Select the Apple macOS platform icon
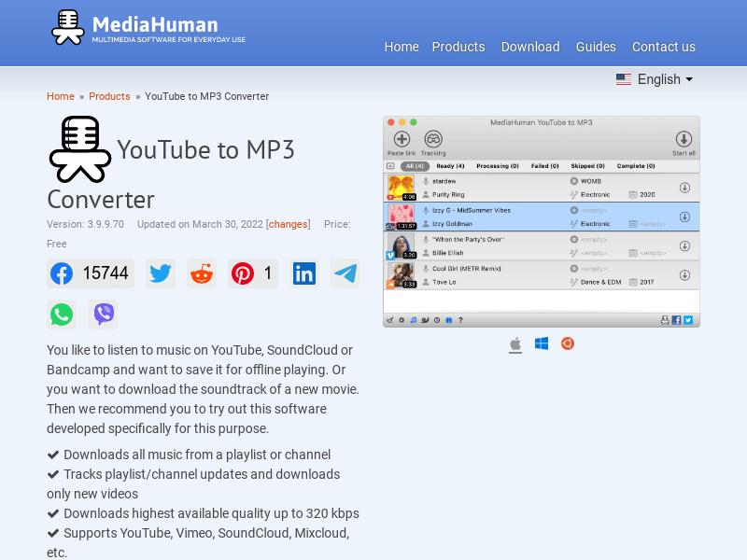Viewport: 747px width, 560px height. pyautogui.click(x=515, y=344)
